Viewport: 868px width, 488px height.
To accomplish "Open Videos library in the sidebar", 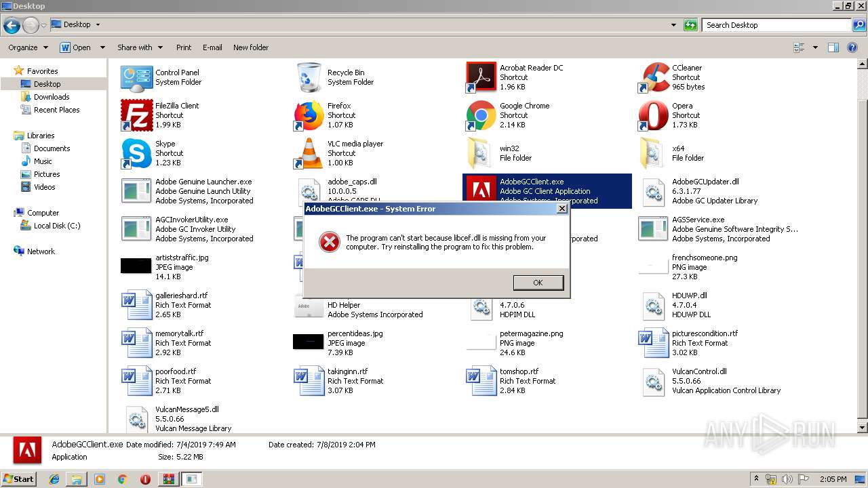I will click(x=44, y=187).
